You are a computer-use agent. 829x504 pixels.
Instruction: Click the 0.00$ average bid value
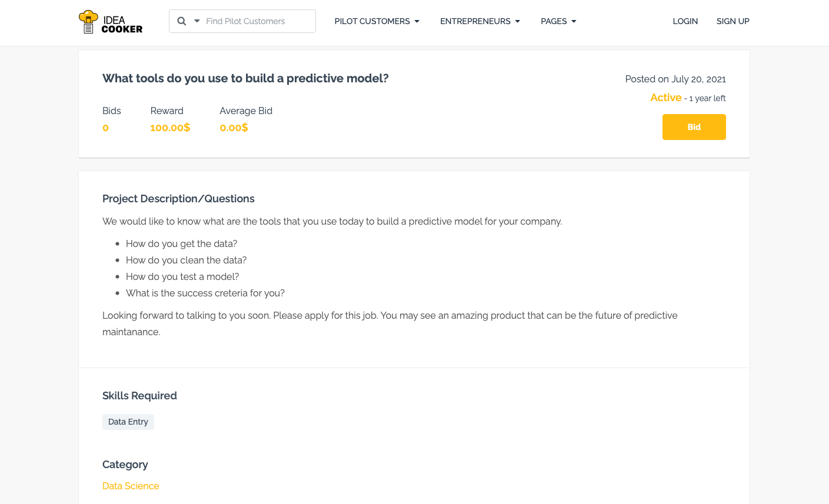[234, 128]
